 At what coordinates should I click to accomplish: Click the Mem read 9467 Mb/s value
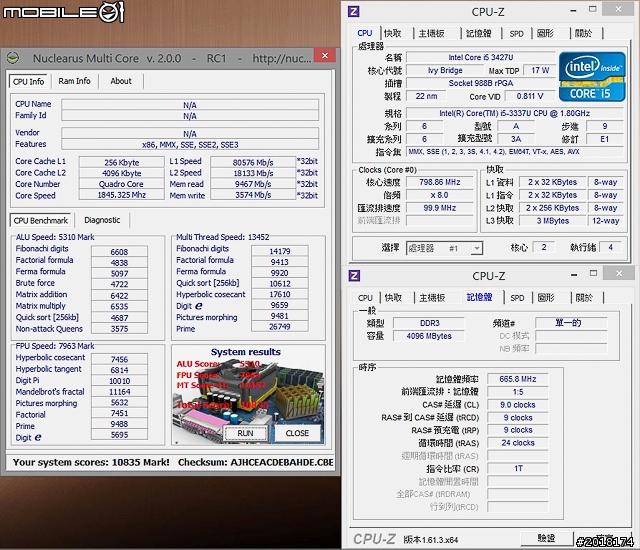click(253, 184)
